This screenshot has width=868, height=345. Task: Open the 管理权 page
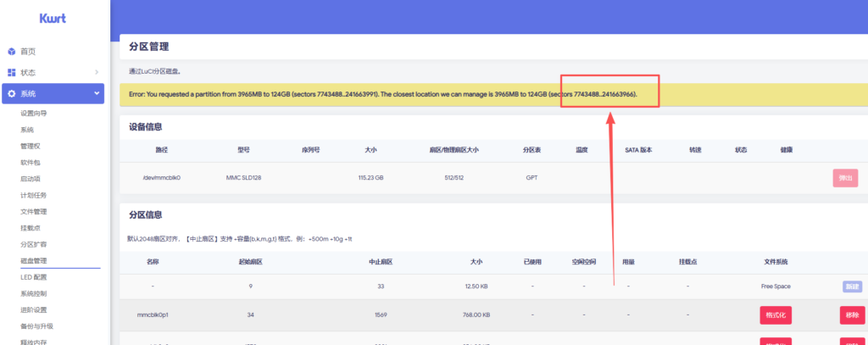coord(31,146)
